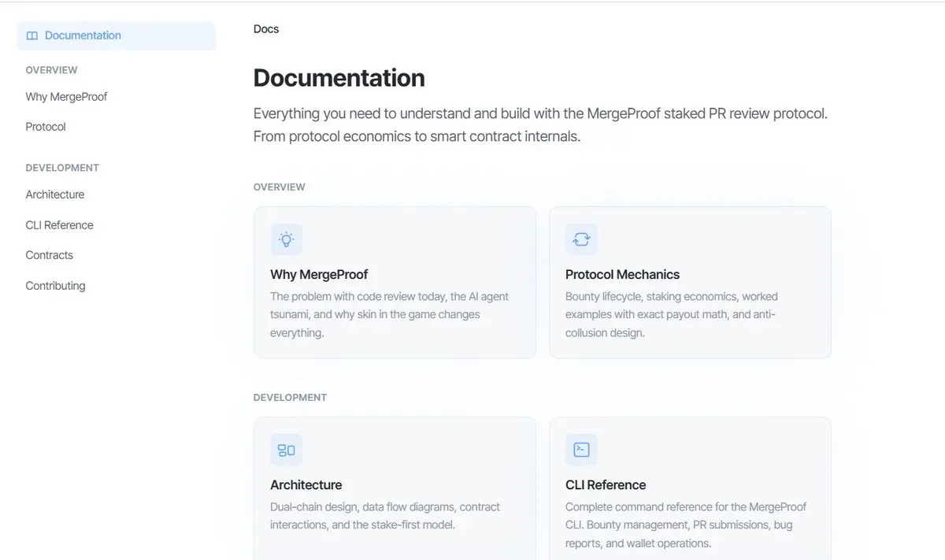Click the cycle arrows icon on Protocol Mechanics card
The image size is (945, 560).
click(x=581, y=239)
